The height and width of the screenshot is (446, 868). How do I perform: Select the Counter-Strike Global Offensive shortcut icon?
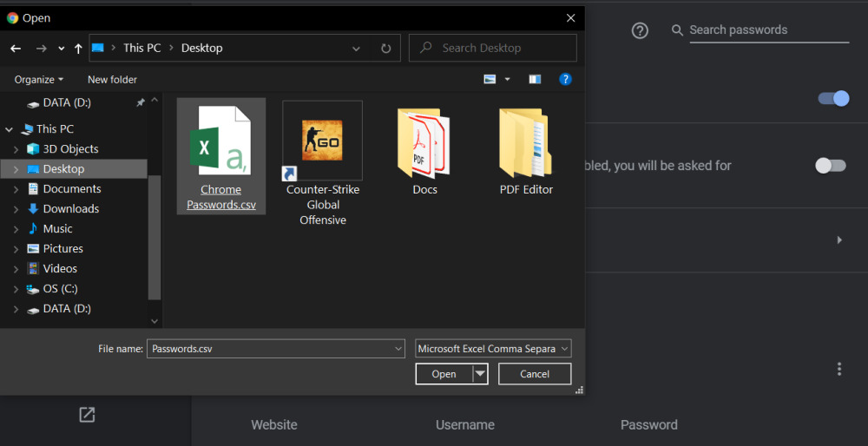[322, 141]
